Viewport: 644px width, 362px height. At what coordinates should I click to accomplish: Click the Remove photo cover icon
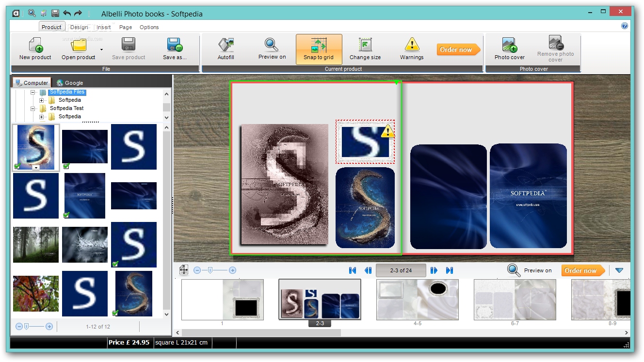tap(556, 43)
